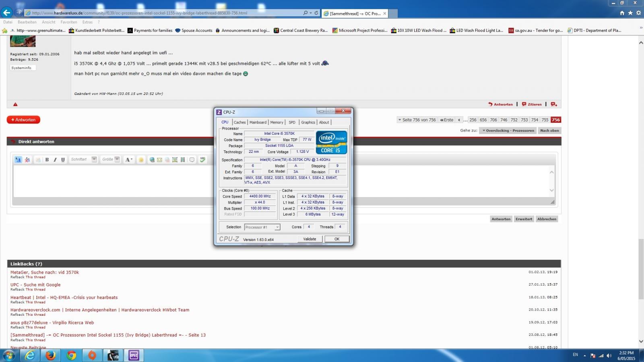Click the Nach oben button
Image resolution: width=644 pixels, height=362 pixels.
(x=549, y=130)
